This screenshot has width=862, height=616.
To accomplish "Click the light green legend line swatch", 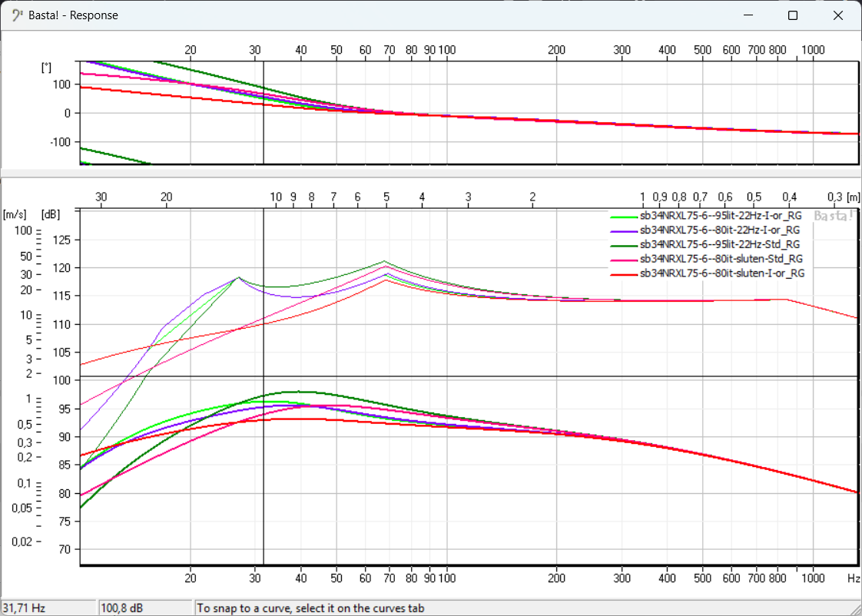I will click(622, 216).
